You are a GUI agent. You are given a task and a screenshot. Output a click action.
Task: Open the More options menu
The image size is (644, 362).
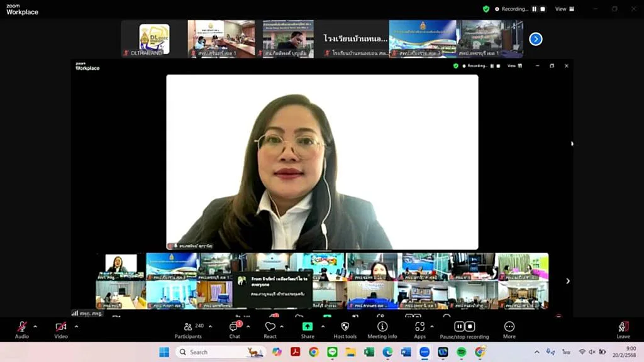(509, 330)
